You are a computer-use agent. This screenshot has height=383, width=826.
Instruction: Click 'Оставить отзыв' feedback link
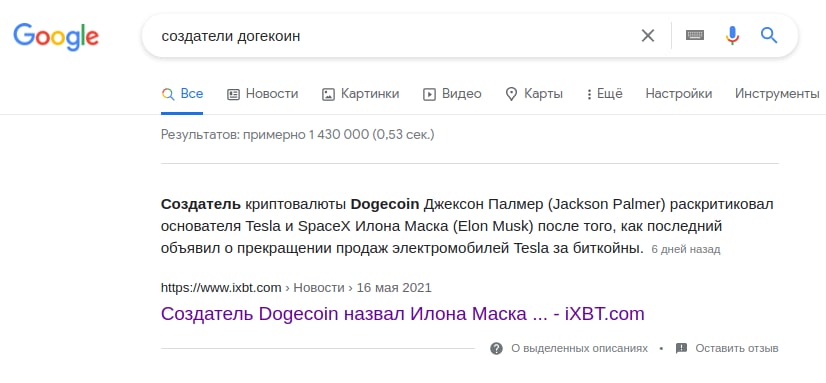pos(736,348)
